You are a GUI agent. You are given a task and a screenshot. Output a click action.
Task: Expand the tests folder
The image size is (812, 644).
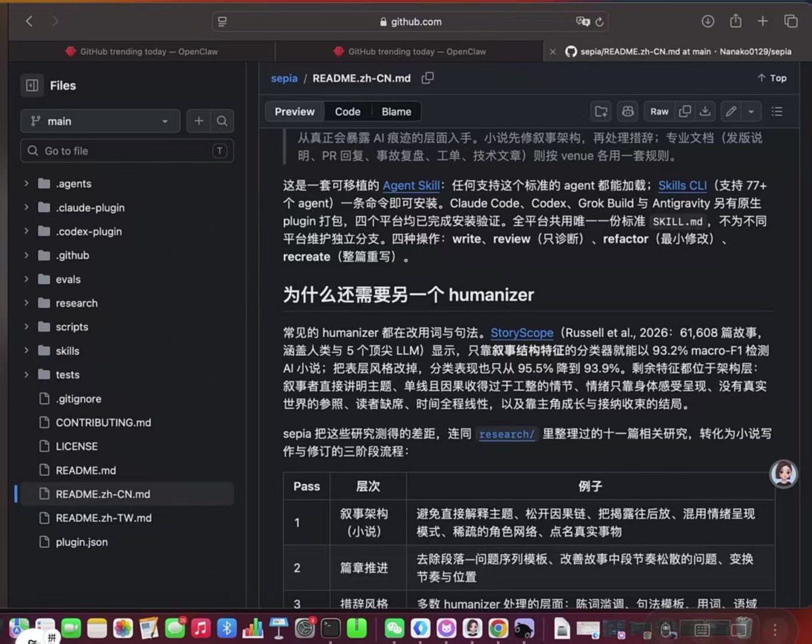pos(26,375)
